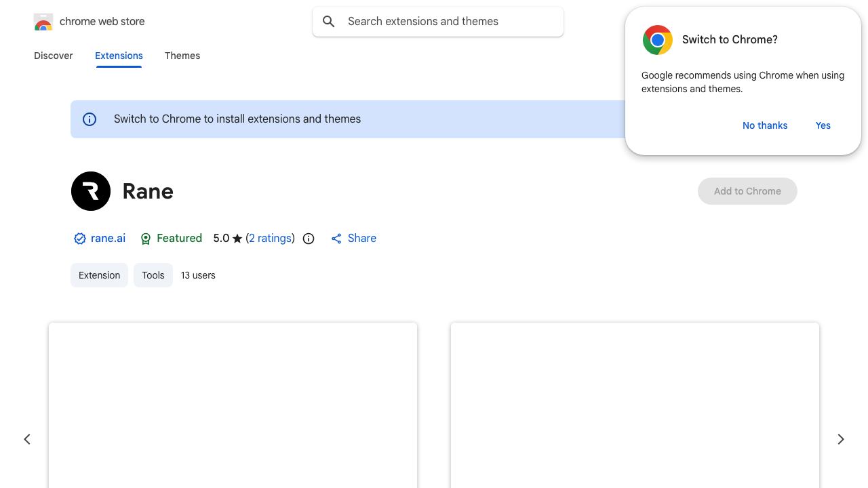Click the Switch to Chrome? popup heading
The height and width of the screenshot is (488, 868).
tap(730, 40)
